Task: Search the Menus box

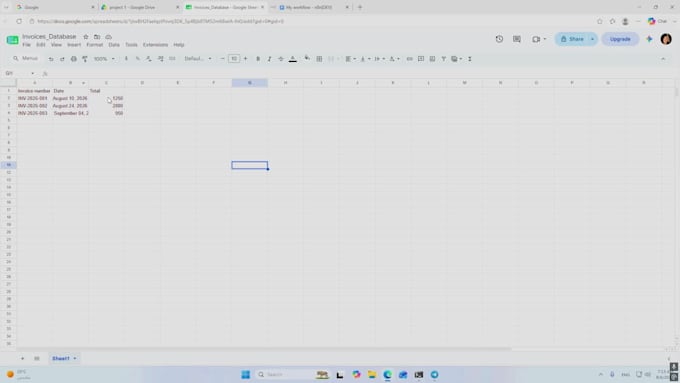Action: (26, 59)
